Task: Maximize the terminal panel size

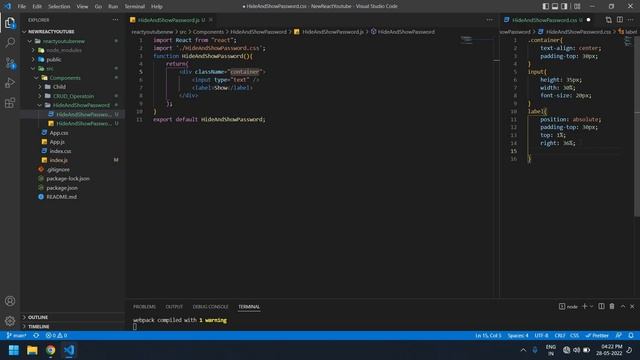Action: (623, 306)
